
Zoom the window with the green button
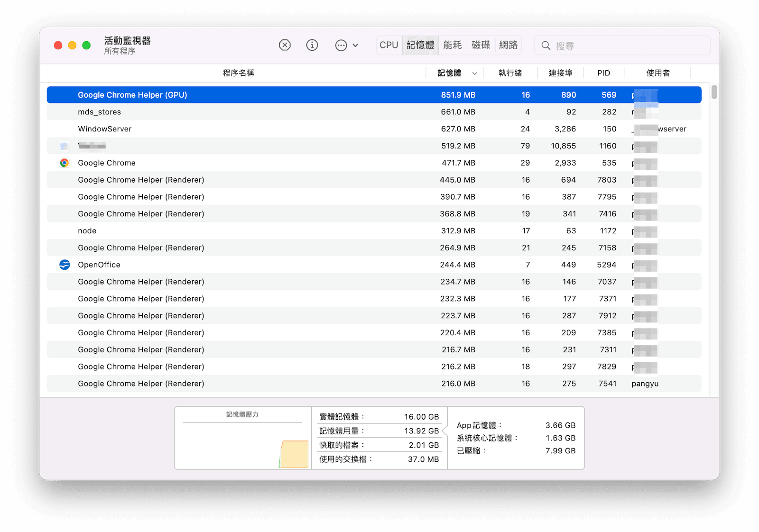pyautogui.click(x=86, y=45)
